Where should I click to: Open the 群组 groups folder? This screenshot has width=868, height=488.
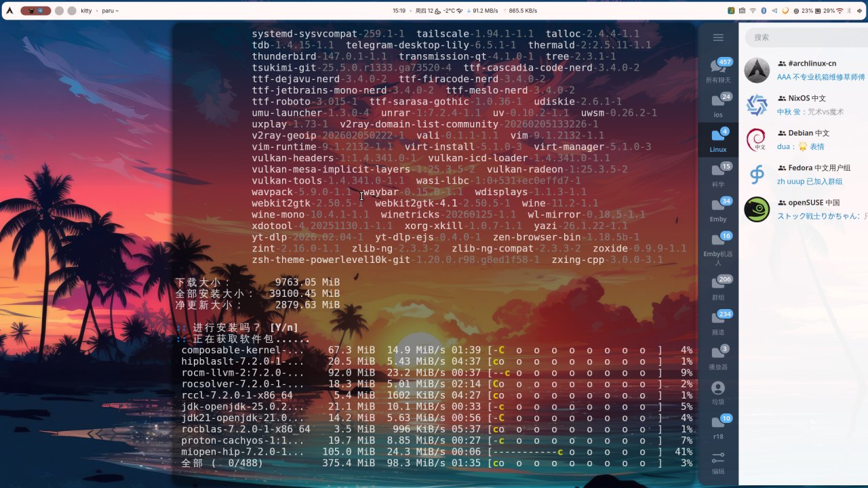(718, 287)
